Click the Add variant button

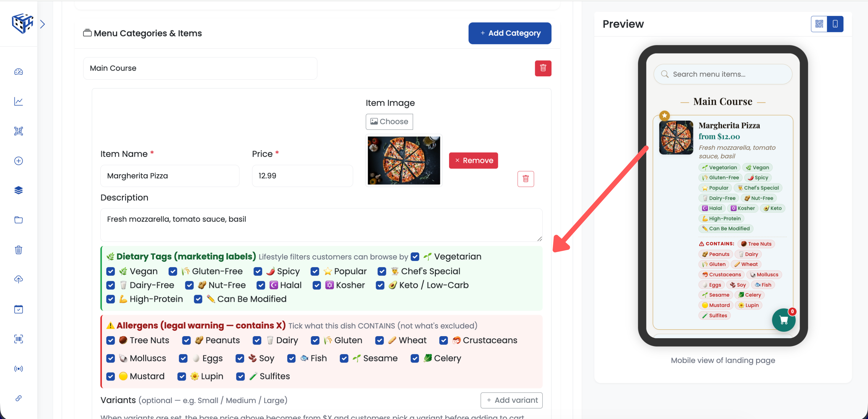(x=511, y=400)
